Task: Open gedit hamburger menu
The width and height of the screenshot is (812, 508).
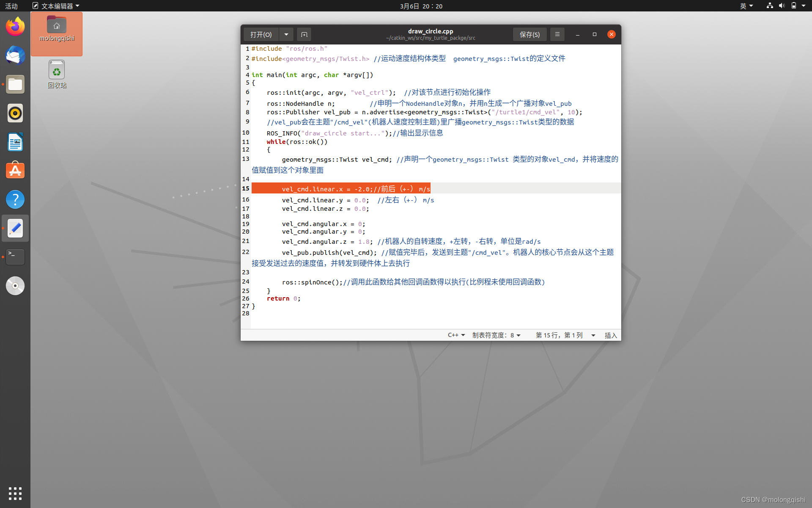Action: point(557,34)
